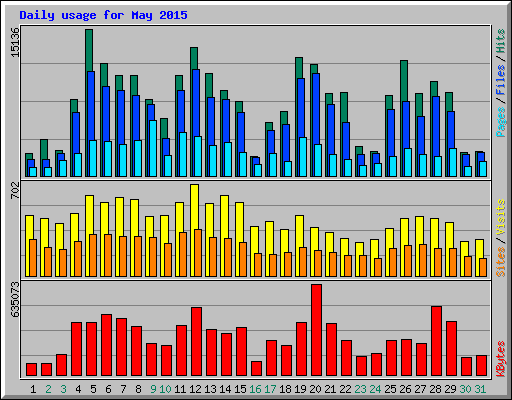Click day label 27 on the x-axis

[420, 389]
